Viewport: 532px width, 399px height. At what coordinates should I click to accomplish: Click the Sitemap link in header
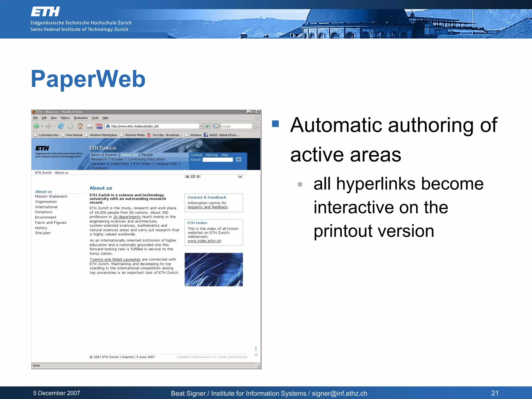click(x=212, y=155)
